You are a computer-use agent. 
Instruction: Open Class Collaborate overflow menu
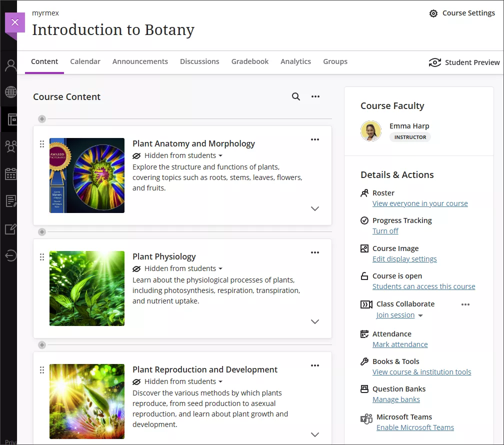tap(465, 304)
